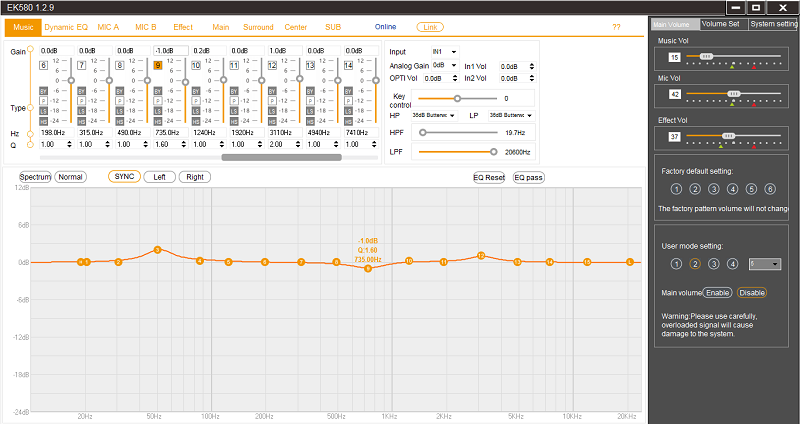
Task: Open the MIC A tab
Action: tap(108, 27)
